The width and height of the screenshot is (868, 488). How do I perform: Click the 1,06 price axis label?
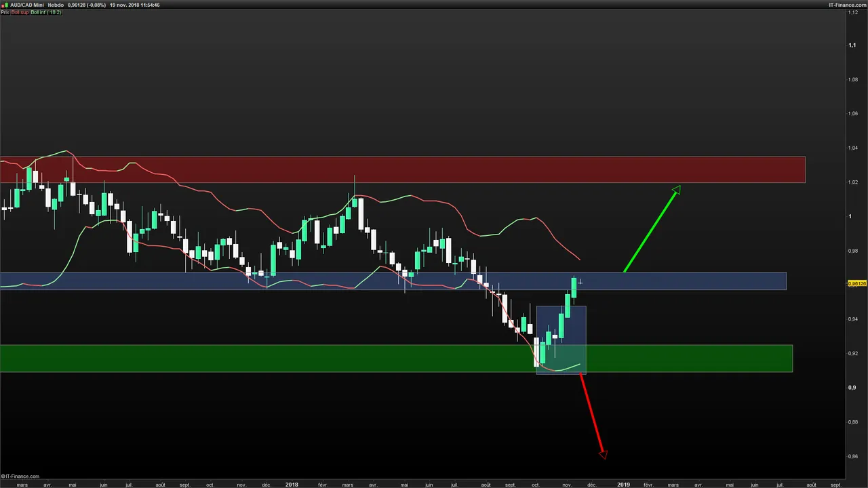point(853,114)
